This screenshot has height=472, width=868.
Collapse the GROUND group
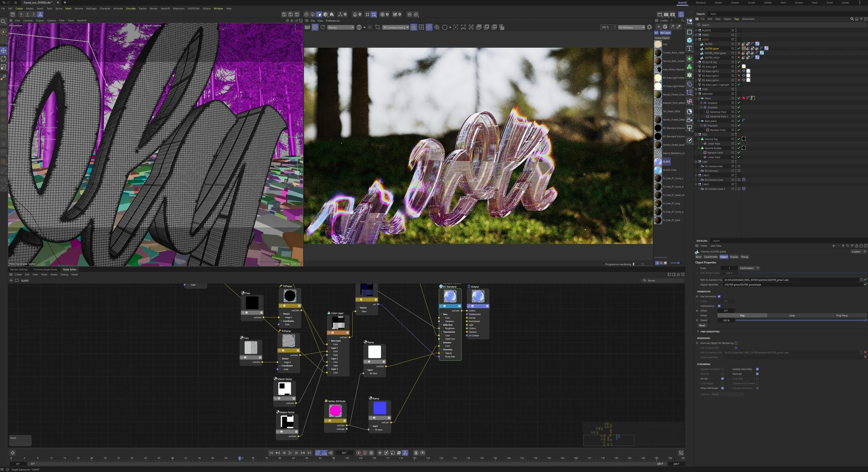[696, 94]
